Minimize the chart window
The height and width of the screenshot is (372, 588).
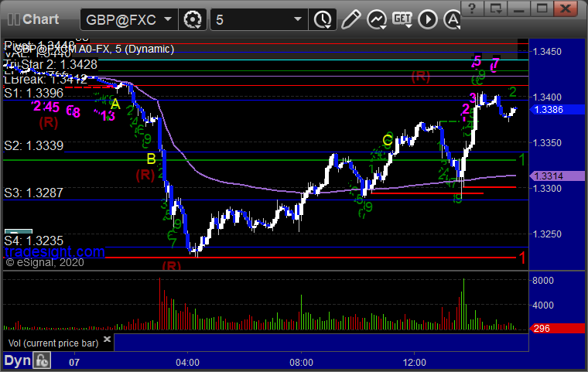(x=518, y=9)
